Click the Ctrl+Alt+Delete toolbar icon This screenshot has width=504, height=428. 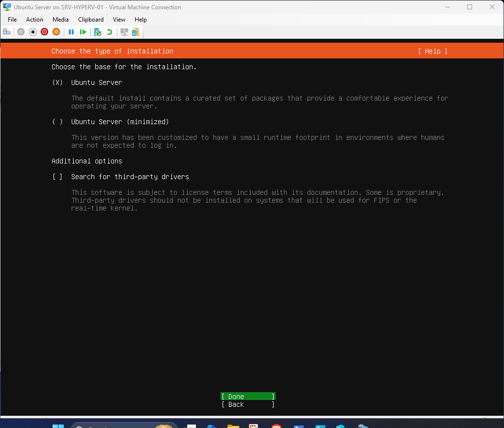[x=6, y=31]
